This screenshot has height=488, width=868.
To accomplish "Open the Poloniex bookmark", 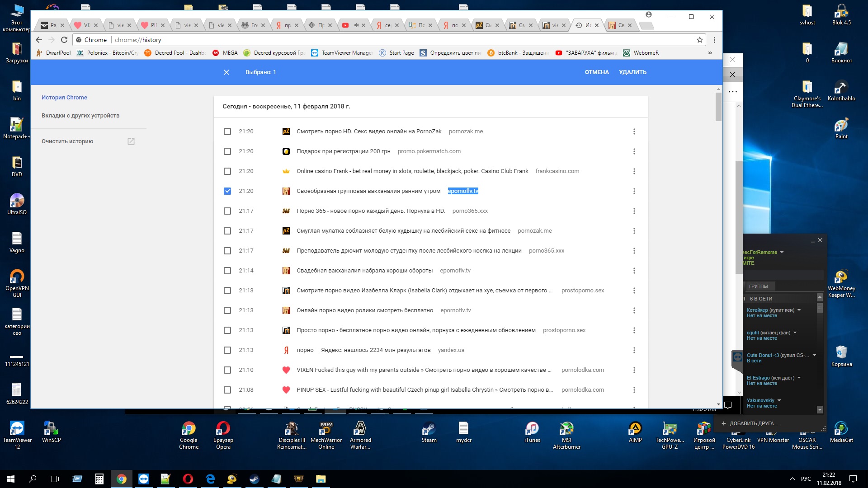I will tap(108, 53).
